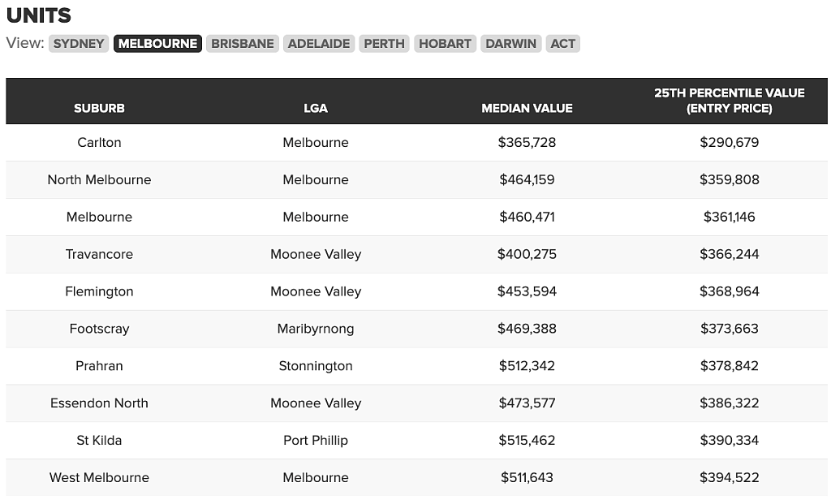The image size is (831, 504).
Task: Click Maribyrnong LGA cell
Action: (316, 329)
